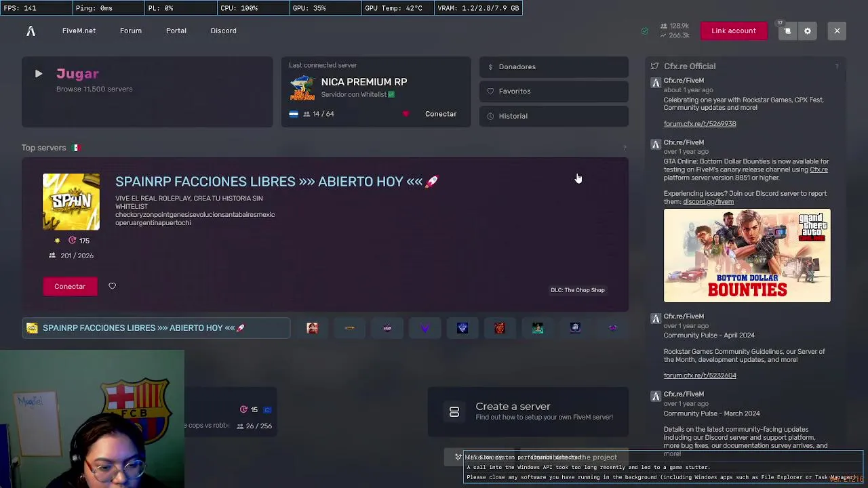Select top server icon with gold bullet

click(350, 328)
